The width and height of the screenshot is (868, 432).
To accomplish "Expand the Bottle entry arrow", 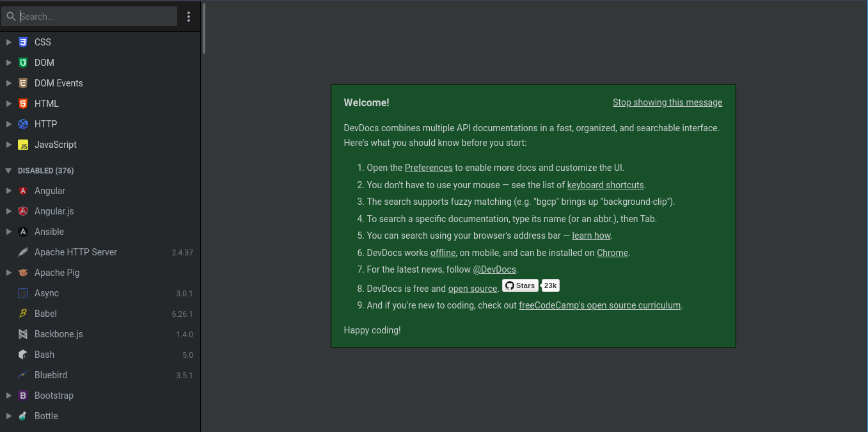I will click(x=8, y=416).
